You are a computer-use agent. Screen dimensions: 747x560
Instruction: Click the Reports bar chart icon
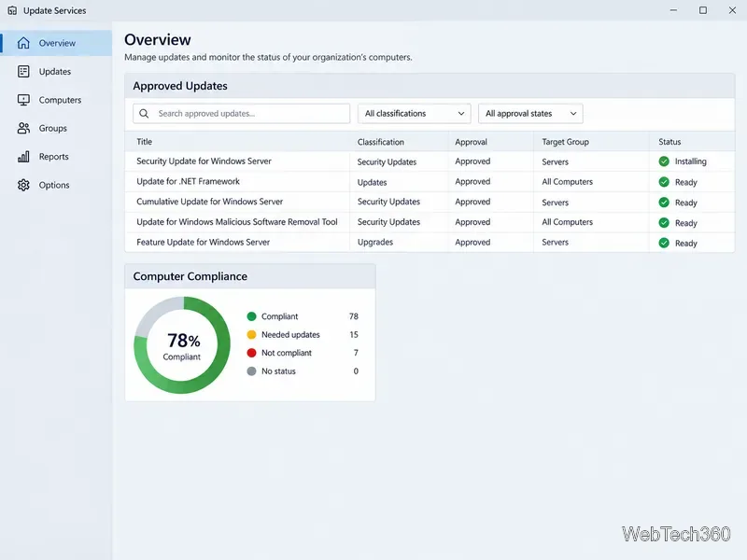point(23,157)
